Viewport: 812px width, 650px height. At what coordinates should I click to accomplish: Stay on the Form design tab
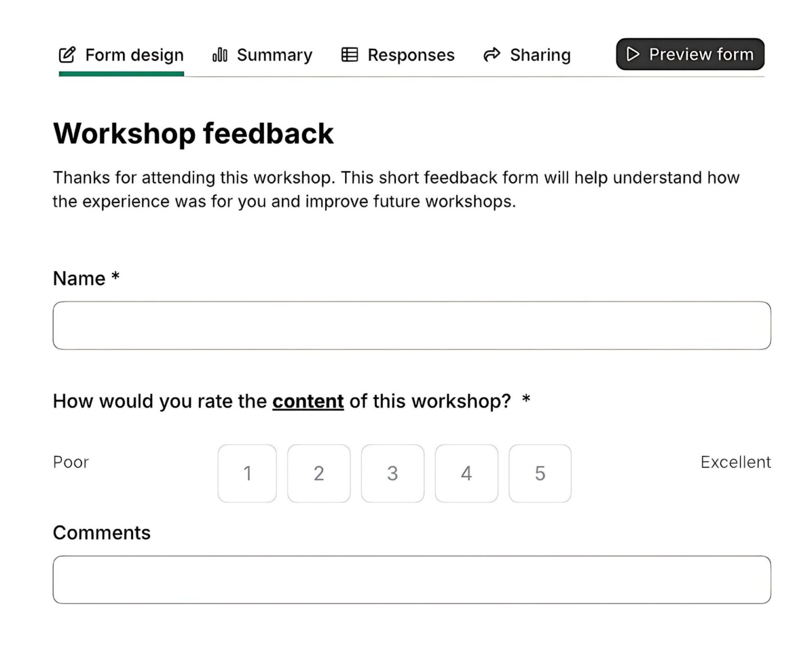click(x=134, y=54)
